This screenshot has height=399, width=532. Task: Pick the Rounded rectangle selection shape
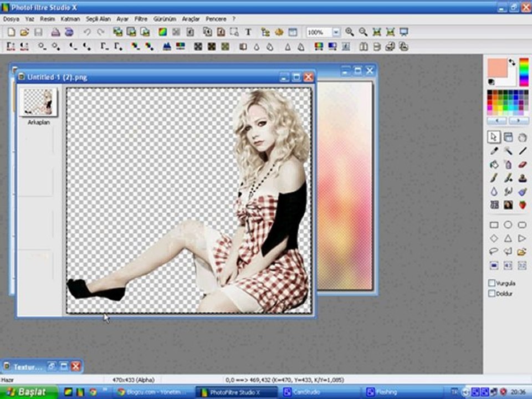click(x=522, y=225)
